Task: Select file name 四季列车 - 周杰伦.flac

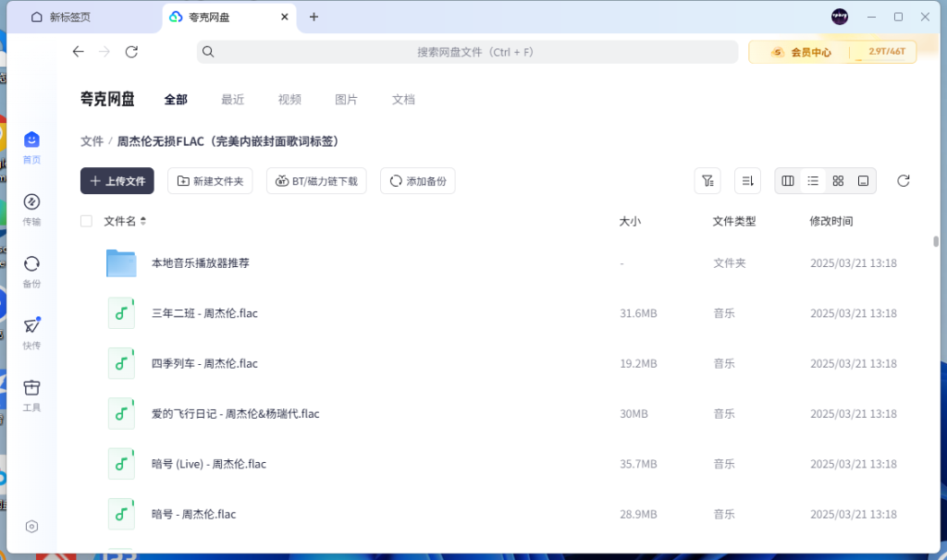Action: (204, 363)
